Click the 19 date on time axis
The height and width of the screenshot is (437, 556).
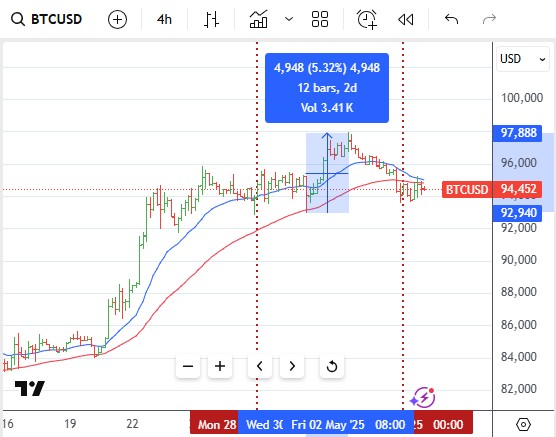[70, 424]
